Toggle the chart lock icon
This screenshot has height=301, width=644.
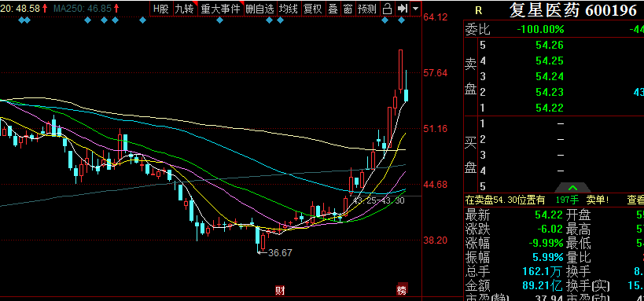click(387, 9)
